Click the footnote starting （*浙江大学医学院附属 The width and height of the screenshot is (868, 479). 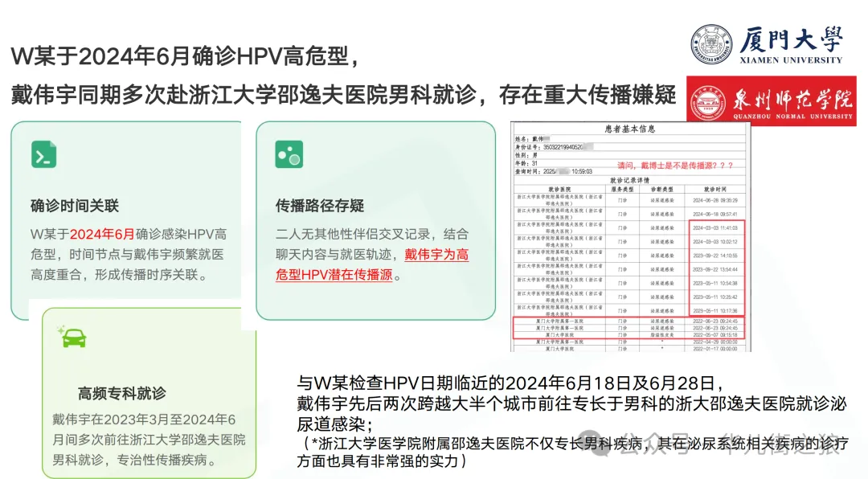[x=572, y=452]
